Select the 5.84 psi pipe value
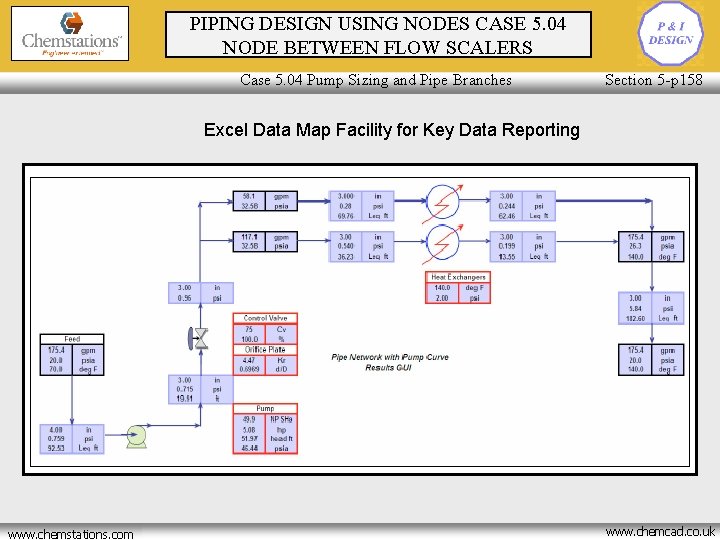 (x=636, y=309)
